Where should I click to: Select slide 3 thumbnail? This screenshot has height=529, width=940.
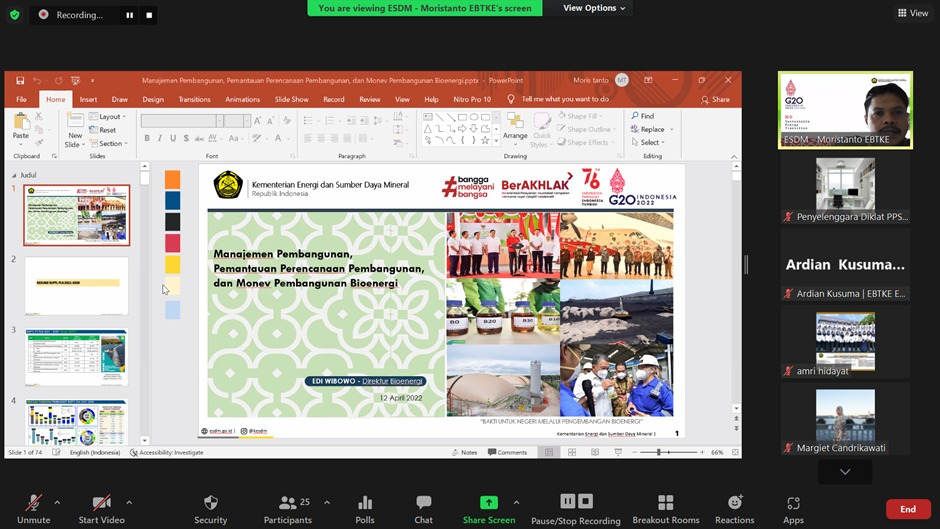pyautogui.click(x=77, y=357)
